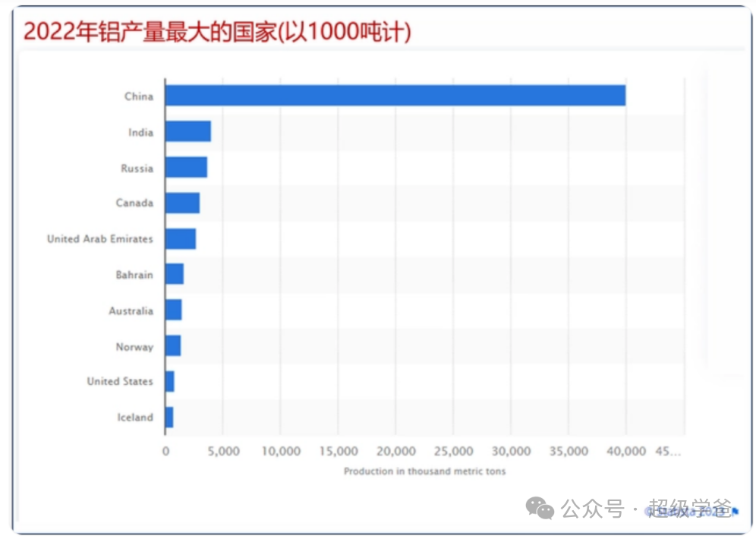The image size is (756, 539).
Task: Click the China blue bar
Action: coord(395,96)
